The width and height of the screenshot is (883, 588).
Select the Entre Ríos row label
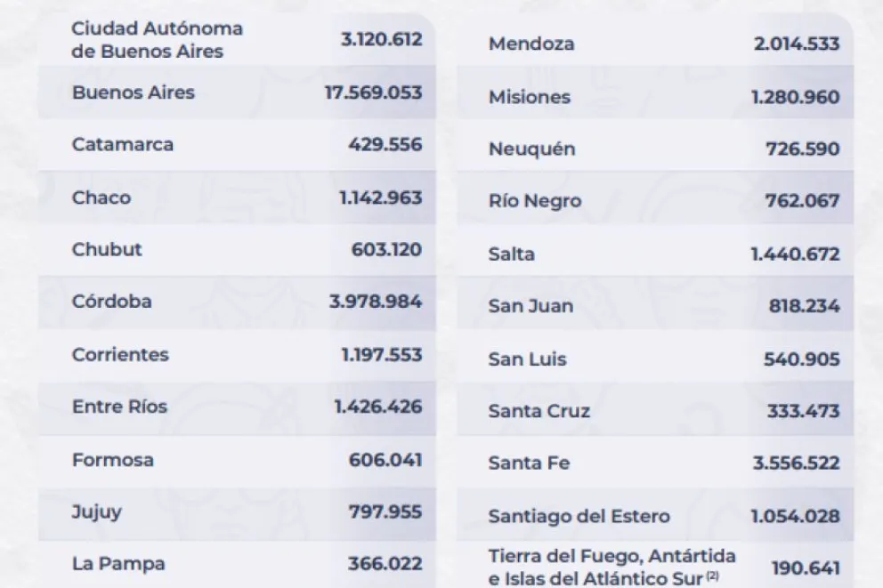click(x=119, y=407)
